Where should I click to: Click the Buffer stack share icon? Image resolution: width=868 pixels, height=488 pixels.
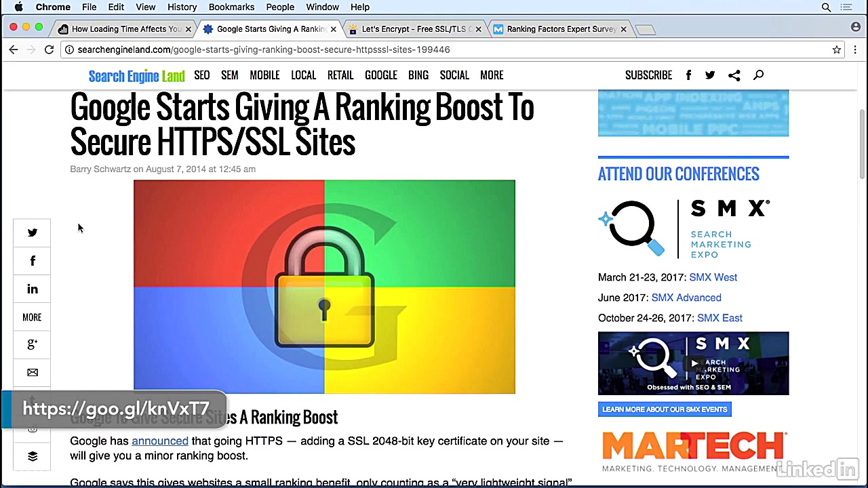[32, 456]
